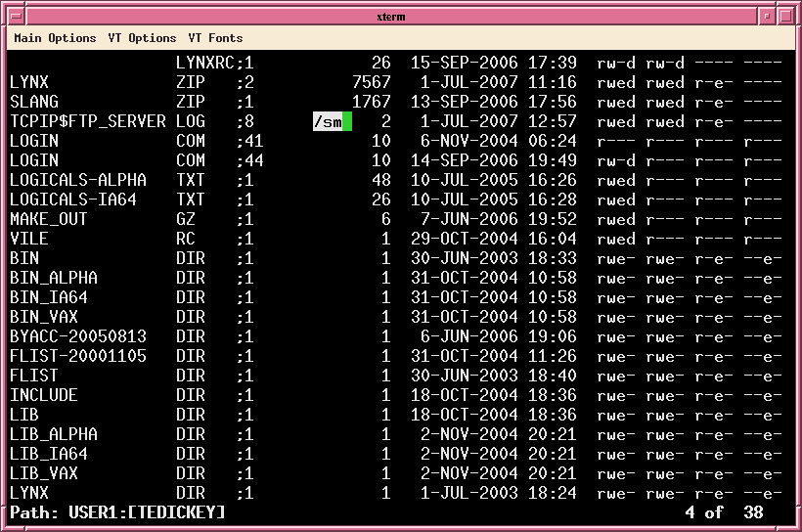Open the FLIST-20001105 directory
The image size is (802, 532).
[x=78, y=356]
